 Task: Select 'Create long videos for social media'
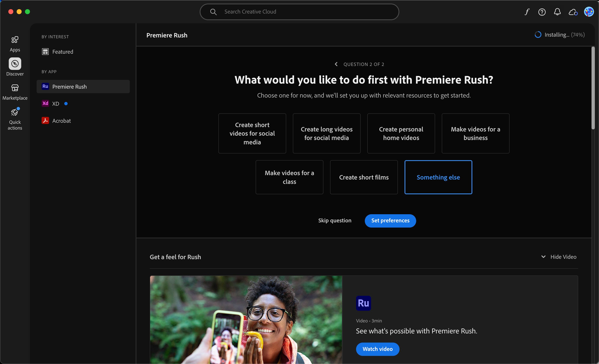point(327,134)
